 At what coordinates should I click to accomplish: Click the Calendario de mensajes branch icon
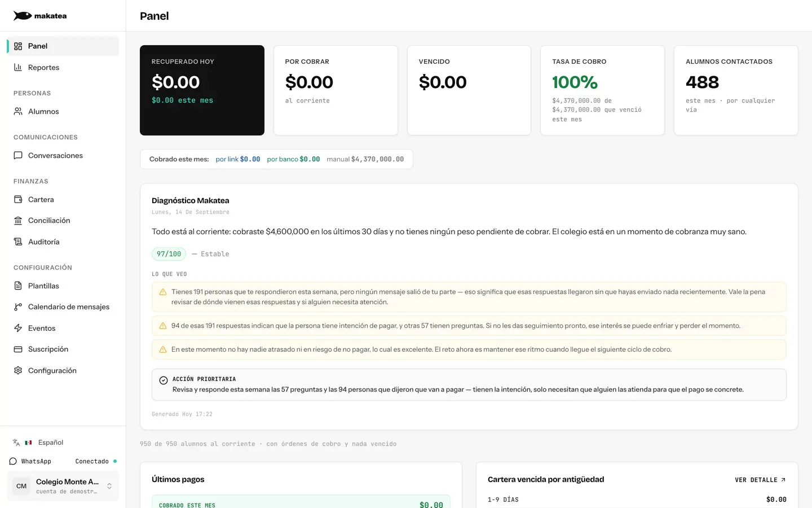[18, 307]
